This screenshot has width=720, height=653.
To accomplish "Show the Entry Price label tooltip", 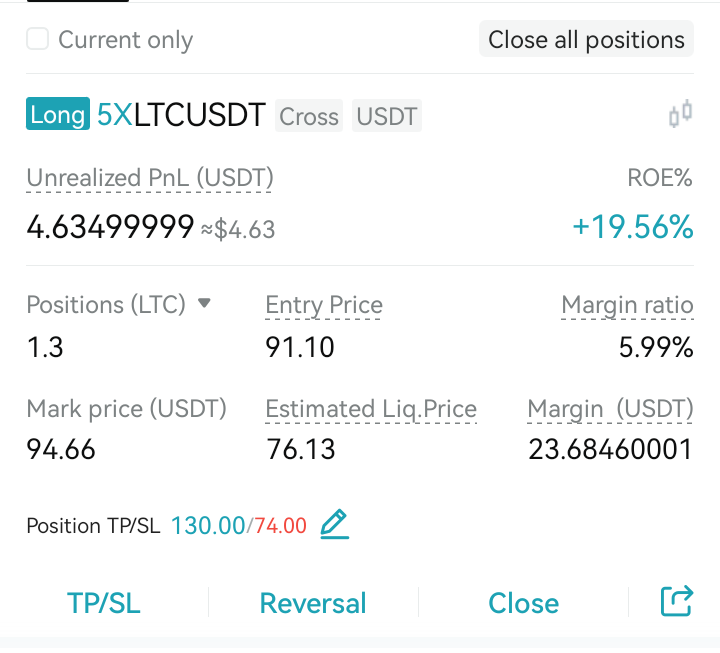I will 324,305.
